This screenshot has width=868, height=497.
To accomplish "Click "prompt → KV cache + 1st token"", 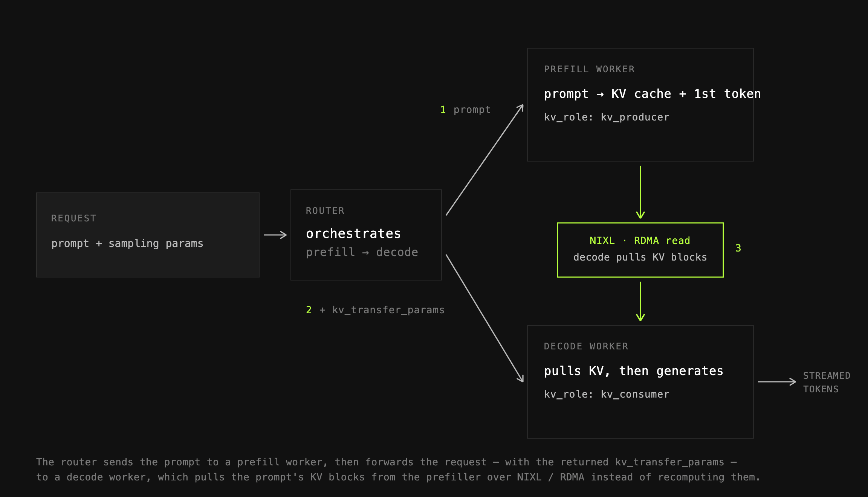I will [x=653, y=94].
